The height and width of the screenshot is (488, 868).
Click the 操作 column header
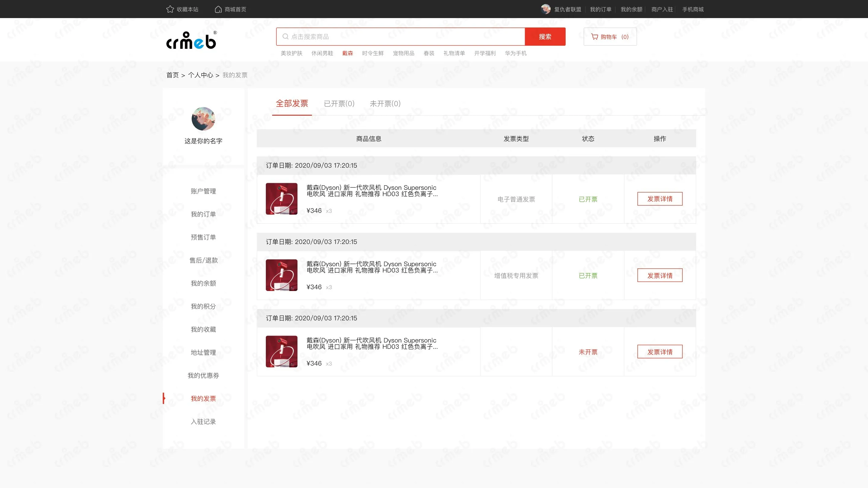tap(660, 139)
